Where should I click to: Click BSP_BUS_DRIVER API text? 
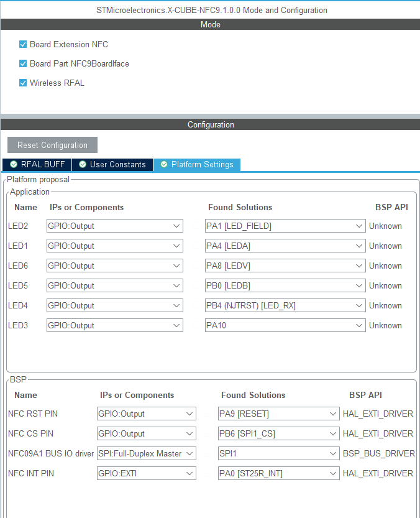click(x=379, y=453)
